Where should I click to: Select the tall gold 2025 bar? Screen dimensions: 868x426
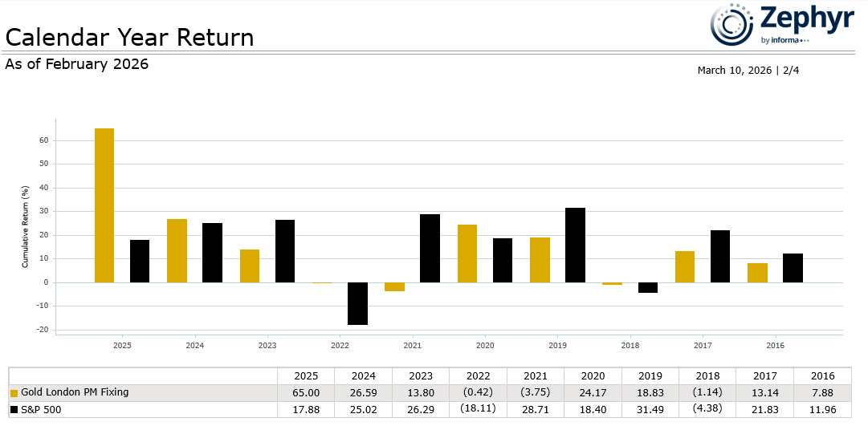(x=104, y=205)
